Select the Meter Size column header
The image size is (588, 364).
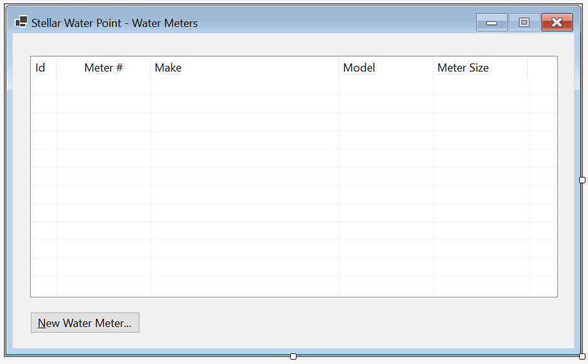pyautogui.click(x=481, y=67)
